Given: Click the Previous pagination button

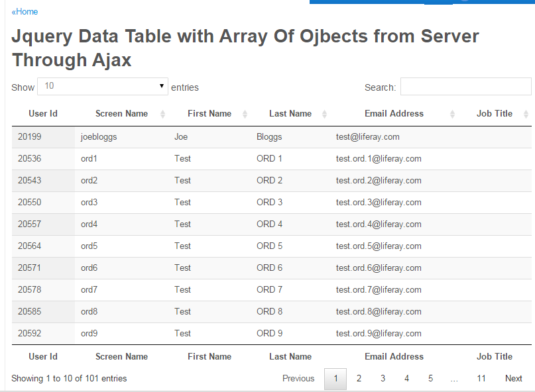Looking at the screenshot, I should click(298, 378).
